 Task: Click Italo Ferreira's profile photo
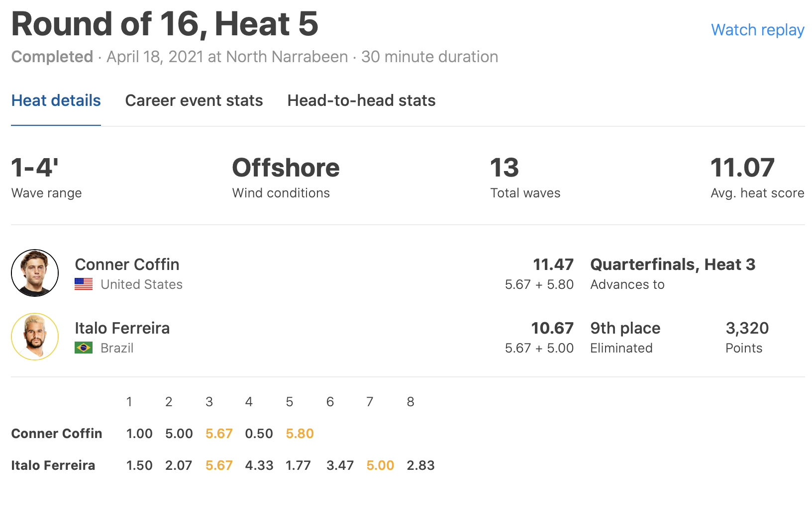[35, 337]
